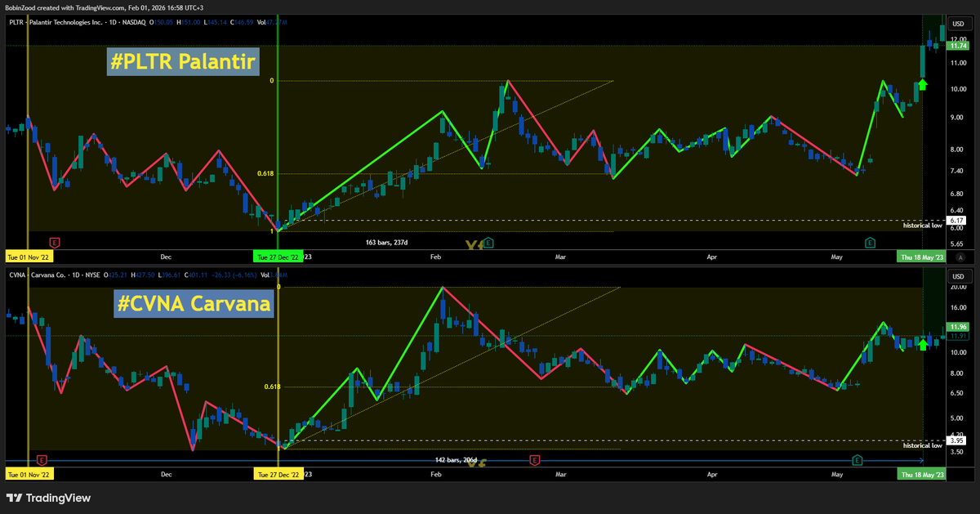Click the CVNA change value -26.33 (-6.16%)
The height and width of the screenshot is (514, 980).
235,275
